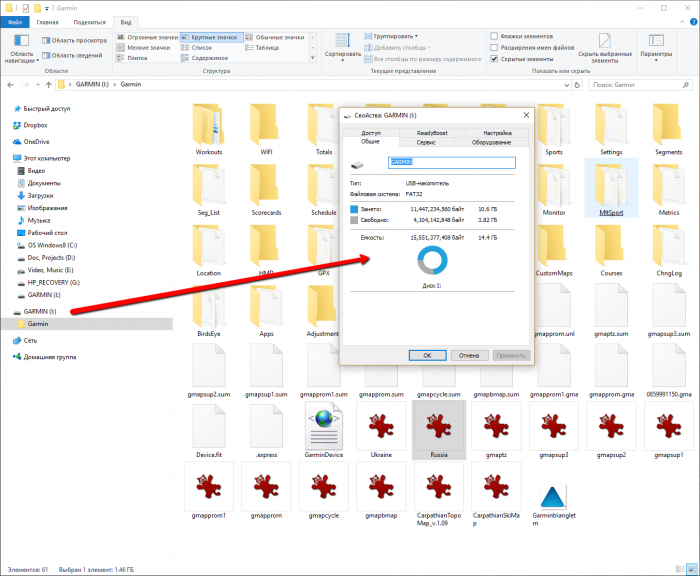Open the Tools tab in properties
The height and width of the screenshot is (576, 700).
(x=426, y=142)
